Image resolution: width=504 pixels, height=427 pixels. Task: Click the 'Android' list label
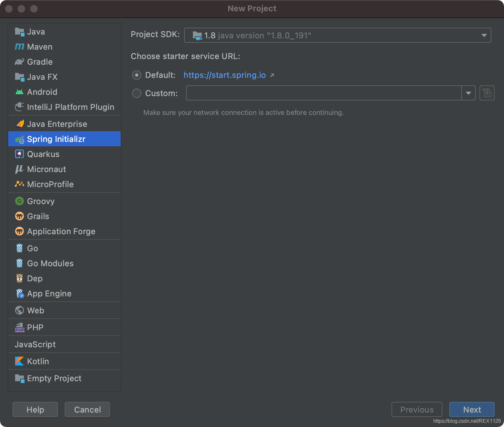(42, 92)
